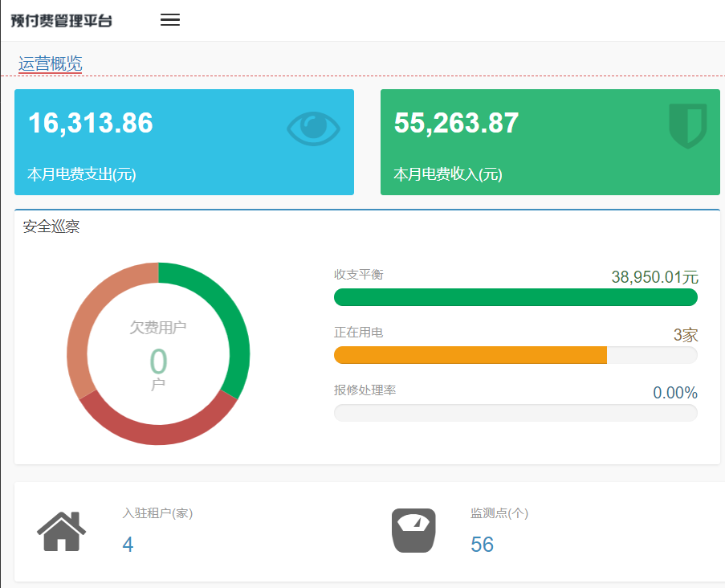
Task: Click the orange 正在用电 progress bar
Action: pos(470,355)
